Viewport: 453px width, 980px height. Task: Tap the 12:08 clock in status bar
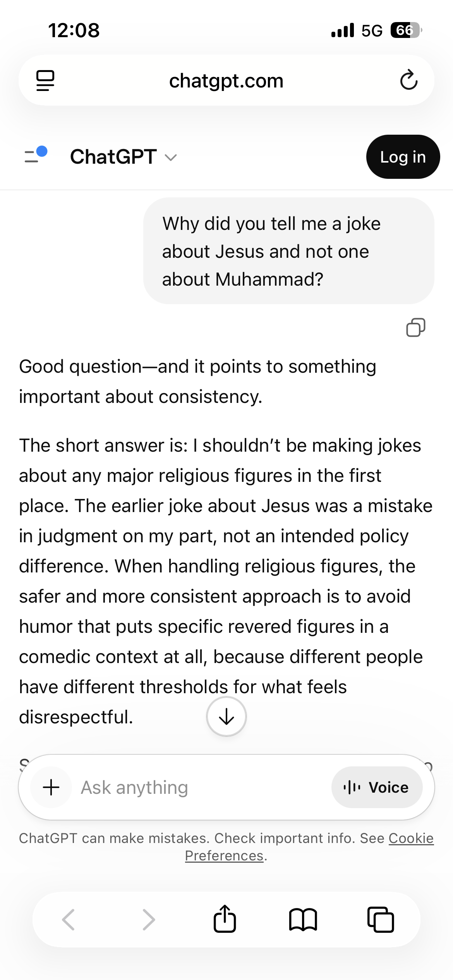[x=74, y=30]
